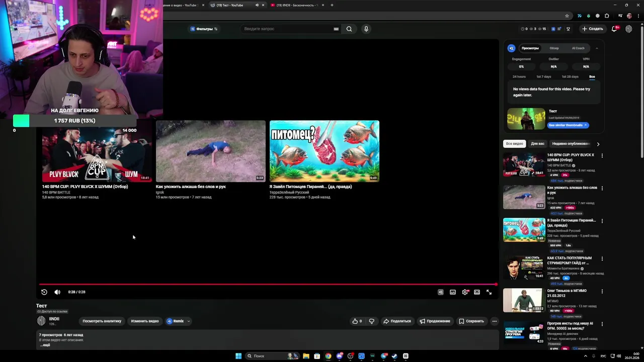
Task: Open options for Я Завёл Питомцев sidebar video
Action: pyautogui.click(x=602, y=221)
